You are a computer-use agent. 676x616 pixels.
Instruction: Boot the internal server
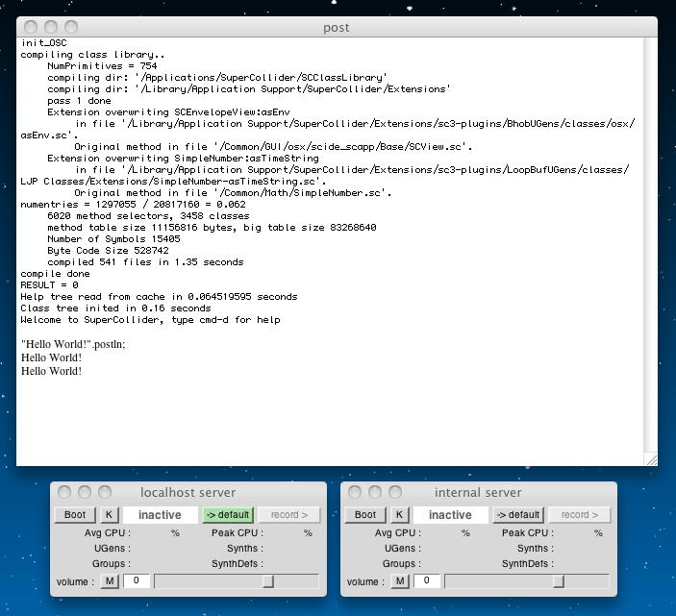click(365, 515)
